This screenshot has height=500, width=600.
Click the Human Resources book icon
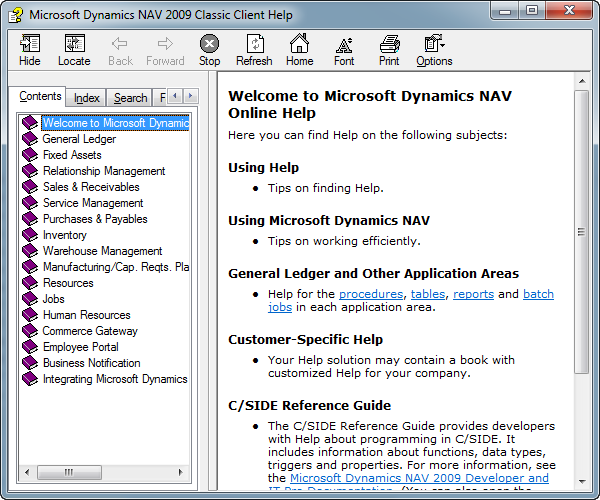coord(30,315)
